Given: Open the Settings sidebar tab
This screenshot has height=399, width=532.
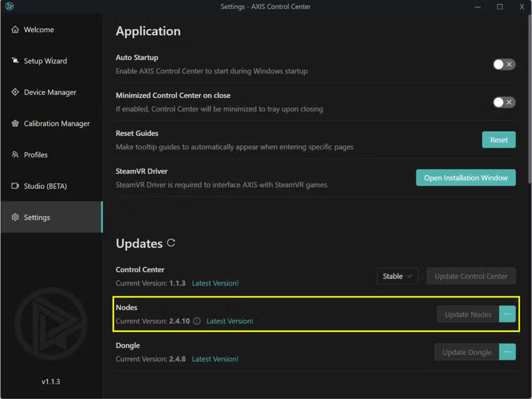Looking at the screenshot, I should (37, 217).
